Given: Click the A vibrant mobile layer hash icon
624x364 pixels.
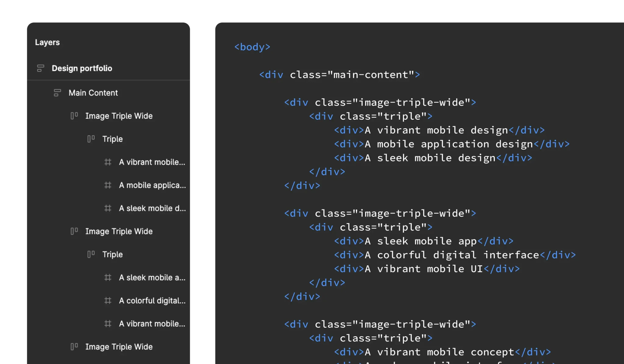Looking at the screenshot, I should tap(108, 162).
